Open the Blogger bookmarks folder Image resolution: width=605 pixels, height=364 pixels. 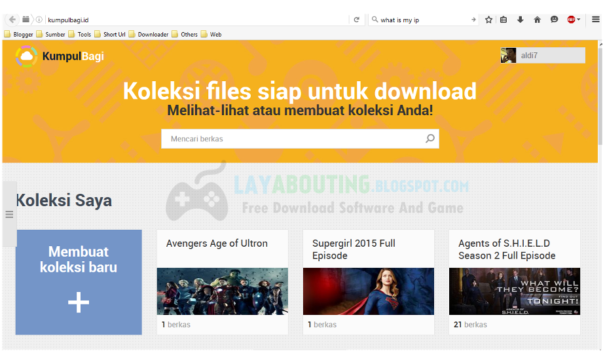pos(18,34)
